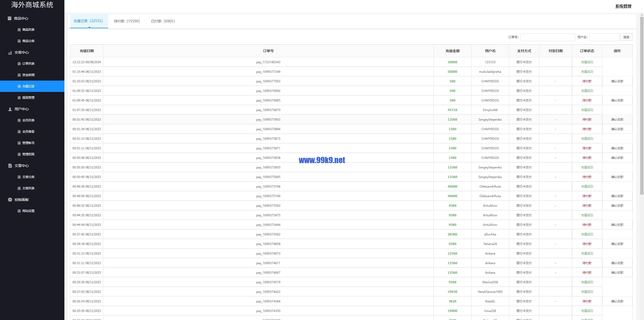Click the vertical page scrollbar

point(642,106)
